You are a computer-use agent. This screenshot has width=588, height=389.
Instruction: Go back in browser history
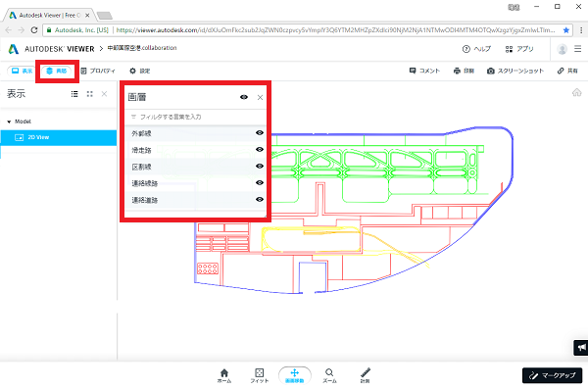pos(9,30)
